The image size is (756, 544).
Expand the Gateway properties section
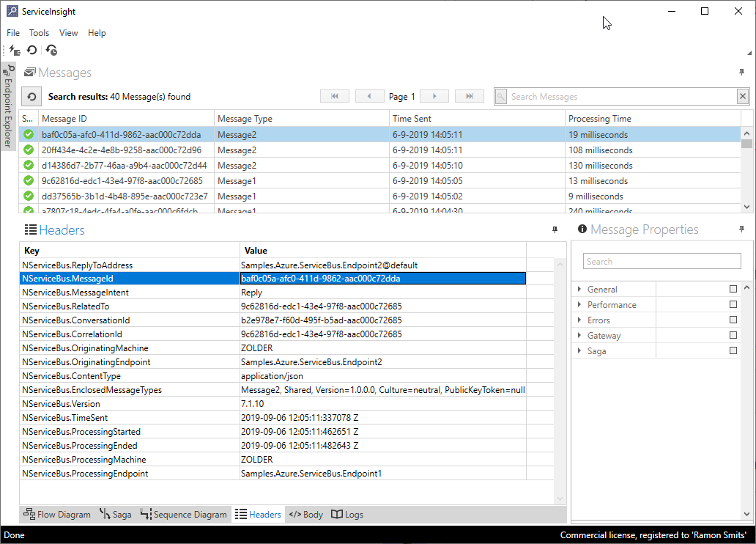tap(581, 335)
